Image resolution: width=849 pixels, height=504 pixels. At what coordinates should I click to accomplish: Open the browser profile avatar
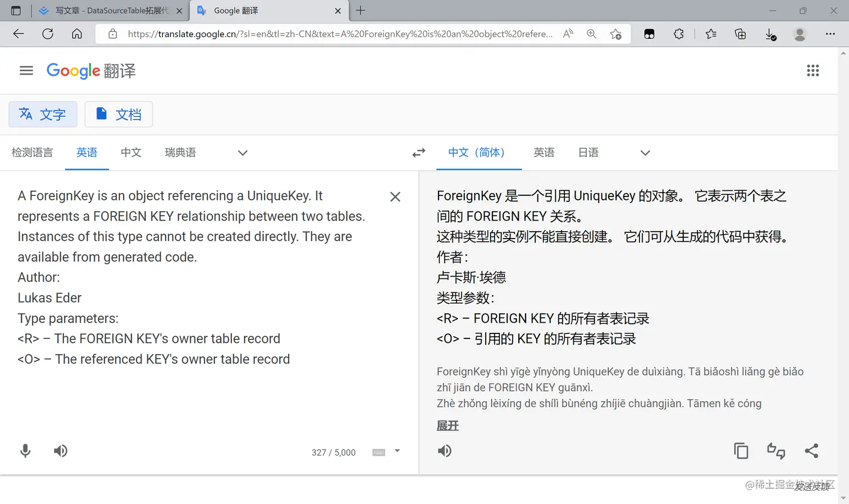[x=800, y=34]
